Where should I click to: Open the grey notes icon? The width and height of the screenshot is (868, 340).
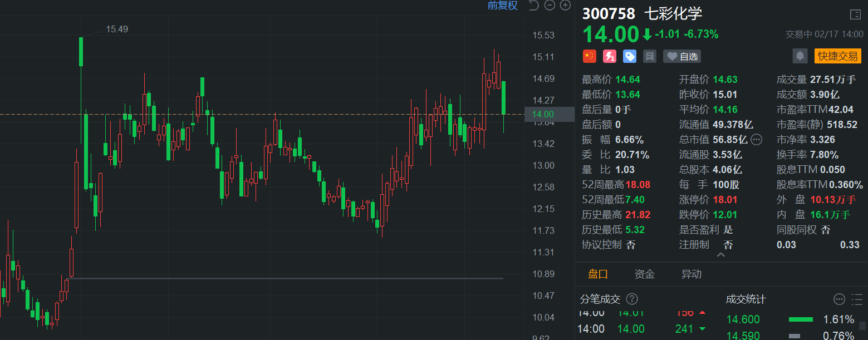649,56
